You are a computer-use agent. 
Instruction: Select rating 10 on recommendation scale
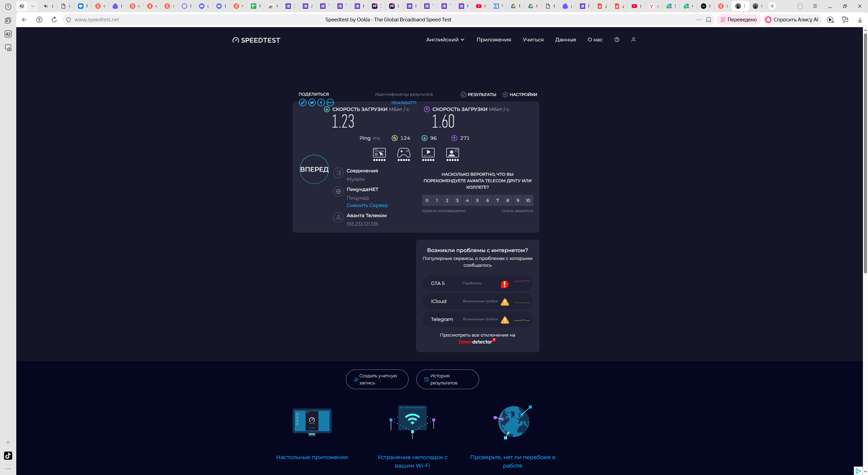528,201
